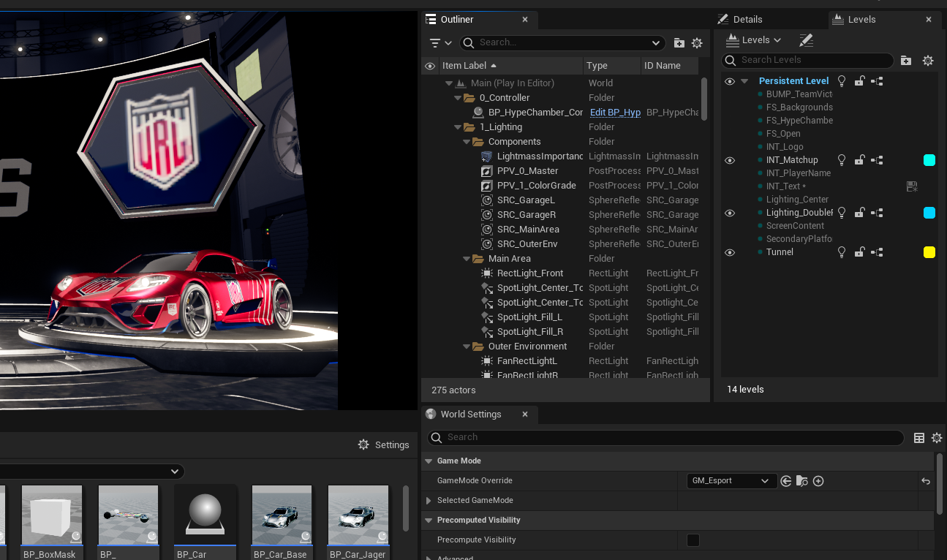Viewport: 947px width, 560px height.
Task: Click the Lighting_Double blue color swatch
Action: (x=929, y=213)
